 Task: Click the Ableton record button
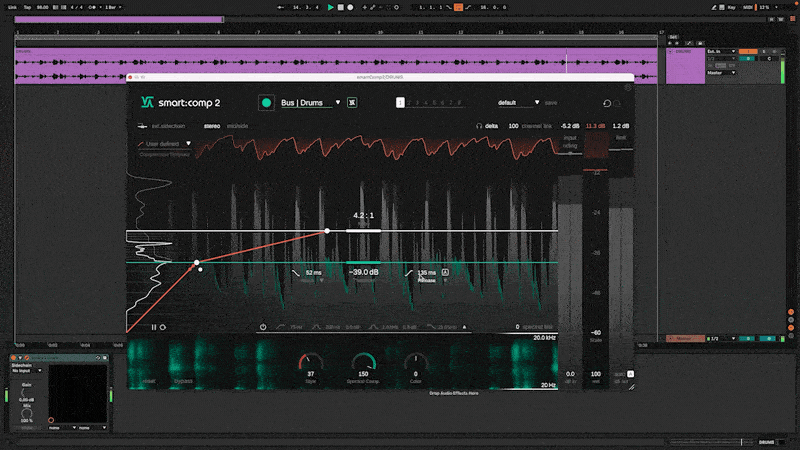pyautogui.click(x=350, y=7)
